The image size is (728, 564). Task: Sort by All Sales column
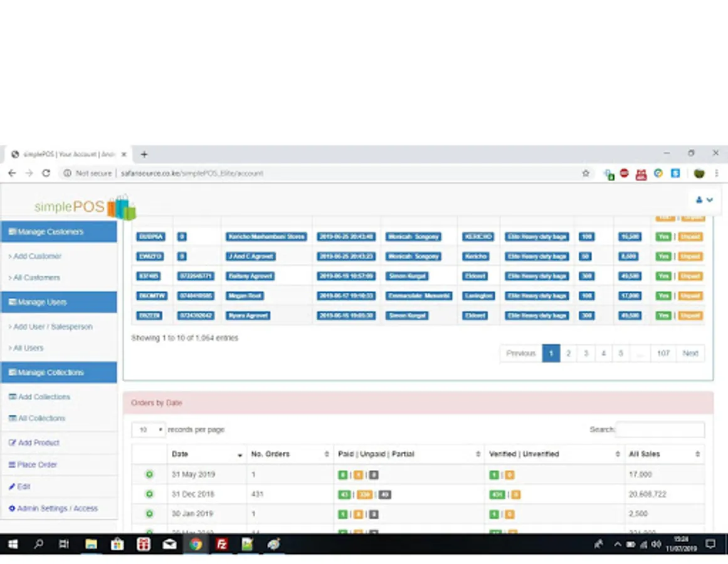pyautogui.click(x=664, y=454)
